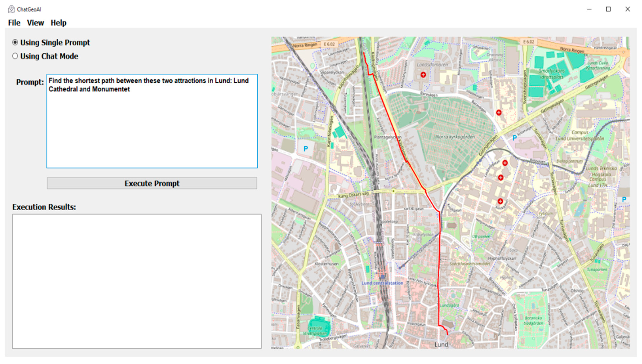Open the Help menu
The image size is (642, 364).
tap(58, 23)
